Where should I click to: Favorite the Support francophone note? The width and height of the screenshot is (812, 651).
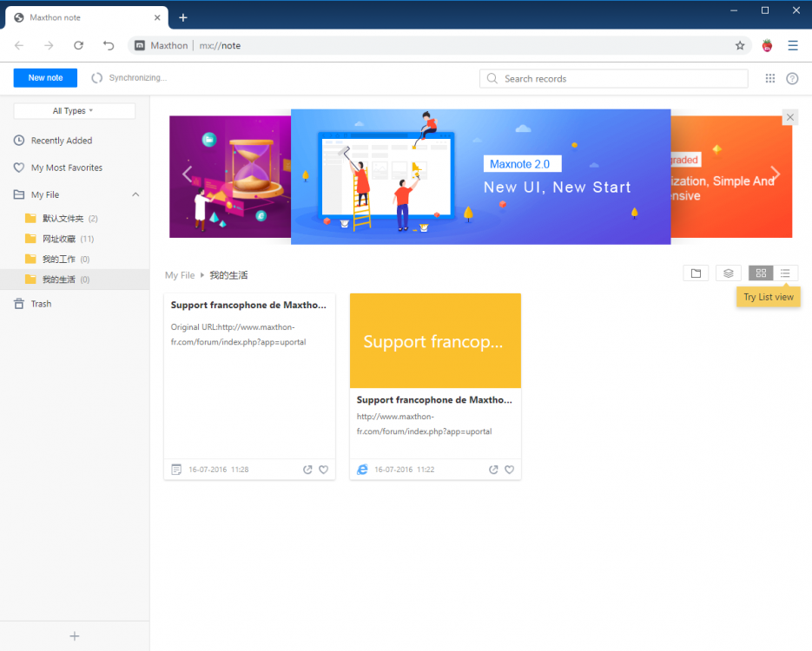click(x=323, y=470)
